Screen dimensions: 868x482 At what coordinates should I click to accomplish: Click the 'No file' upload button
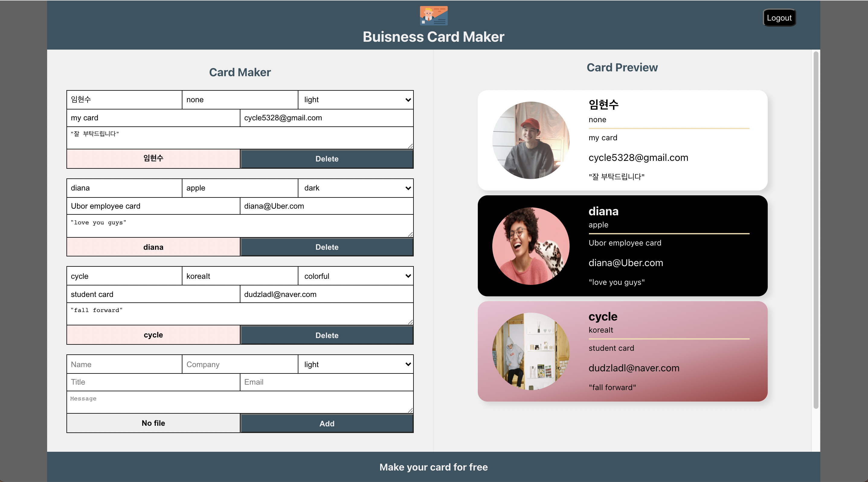pyautogui.click(x=153, y=423)
